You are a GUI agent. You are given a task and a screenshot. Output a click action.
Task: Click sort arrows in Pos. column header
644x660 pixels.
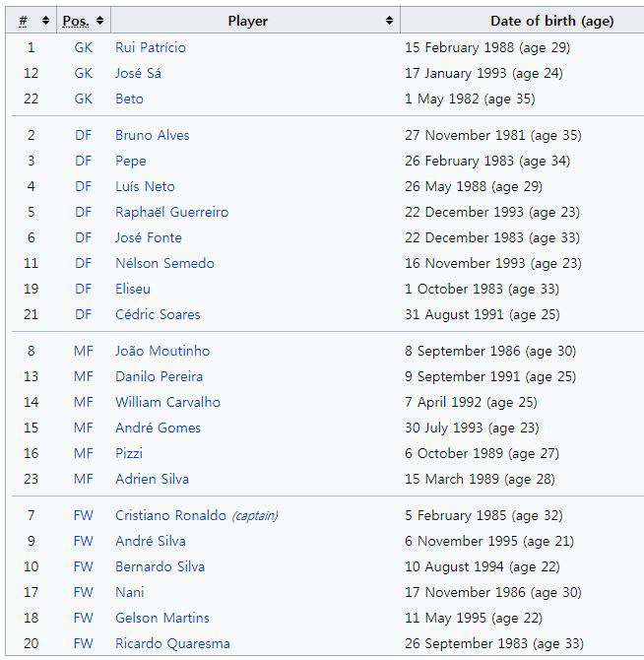coord(100,20)
